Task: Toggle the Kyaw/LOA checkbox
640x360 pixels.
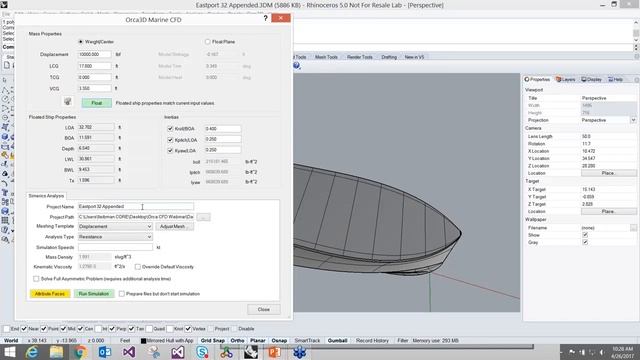Action: pyautogui.click(x=170, y=150)
